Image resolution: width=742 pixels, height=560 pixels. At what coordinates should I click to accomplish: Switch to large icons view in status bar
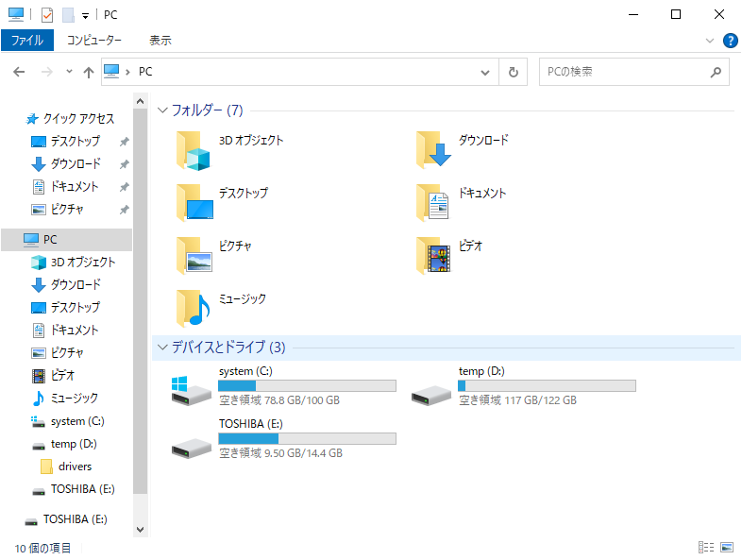727,547
